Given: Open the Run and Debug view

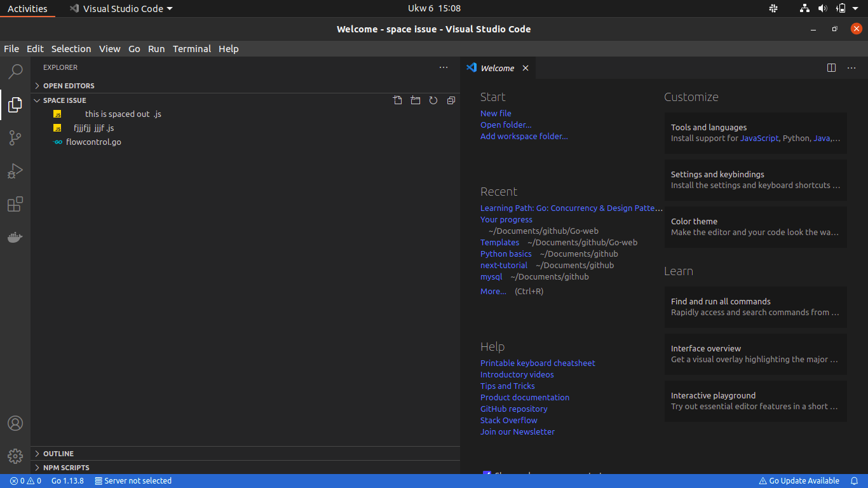Looking at the screenshot, I should (x=15, y=171).
